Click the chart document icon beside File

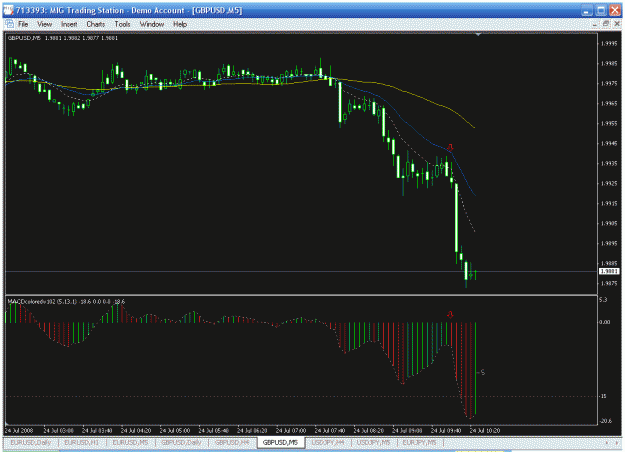(x=9, y=24)
